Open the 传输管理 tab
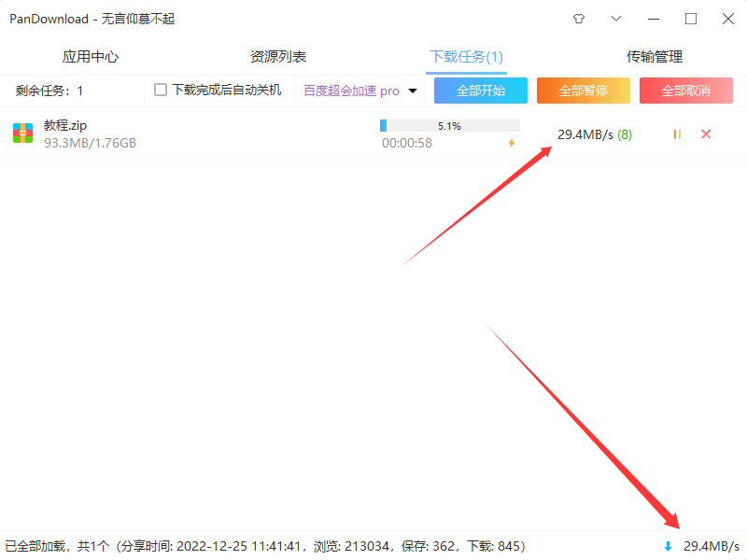Screen dimensions: 747x560 [655, 57]
